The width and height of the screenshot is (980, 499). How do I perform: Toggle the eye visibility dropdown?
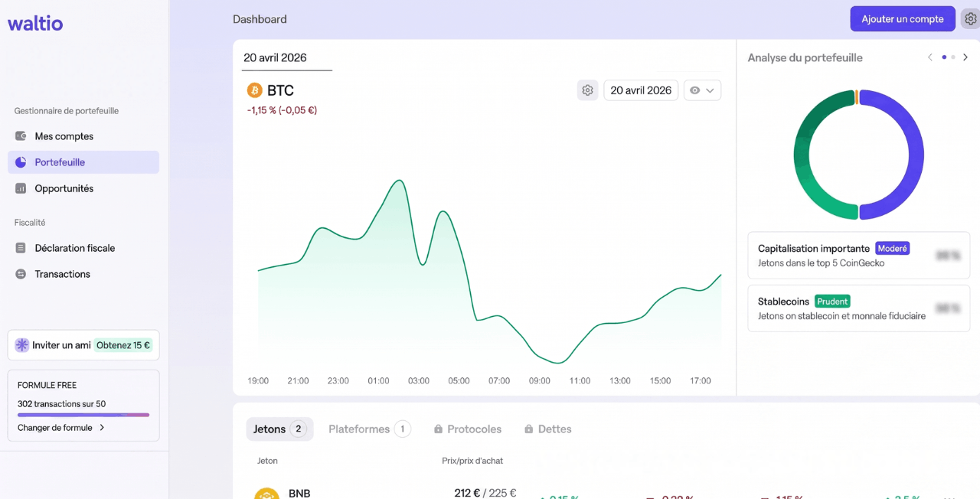[702, 90]
